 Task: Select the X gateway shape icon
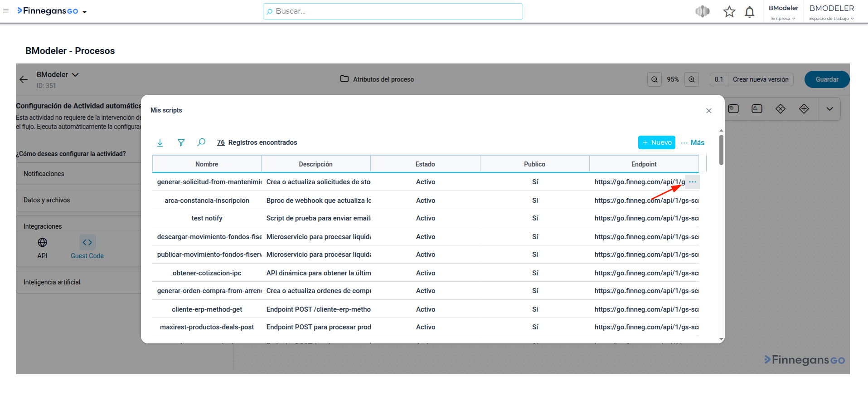[781, 109]
